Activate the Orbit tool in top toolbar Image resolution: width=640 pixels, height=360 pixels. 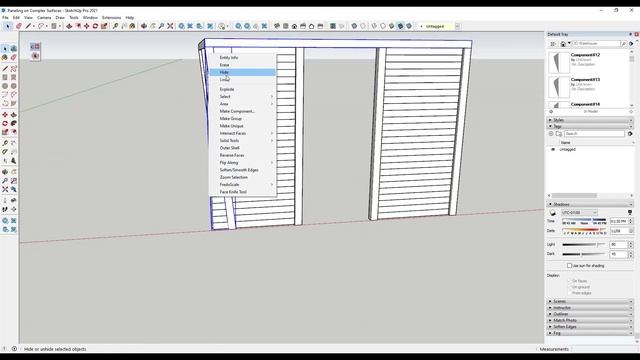coord(144,26)
